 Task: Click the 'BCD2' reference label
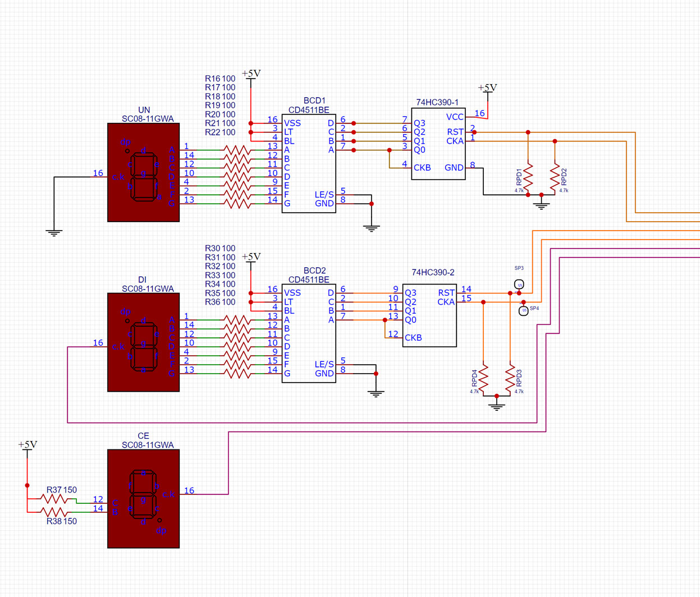tap(314, 270)
